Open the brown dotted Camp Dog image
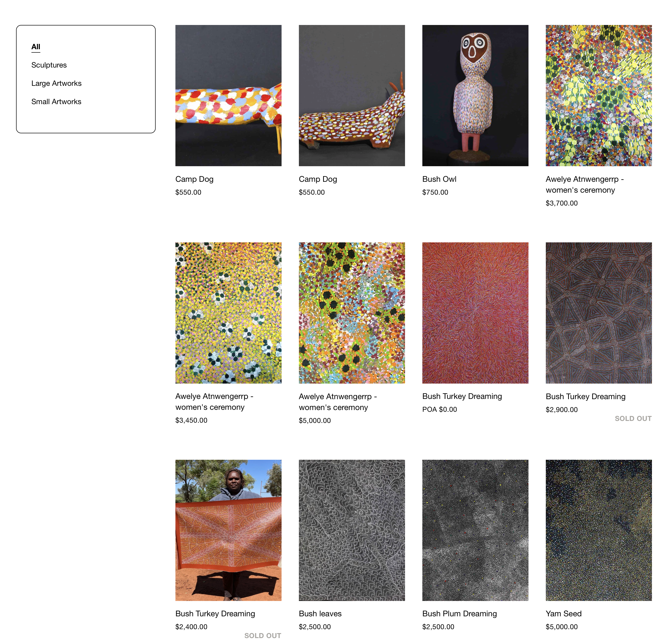The width and height of the screenshot is (671, 644). [352, 95]
